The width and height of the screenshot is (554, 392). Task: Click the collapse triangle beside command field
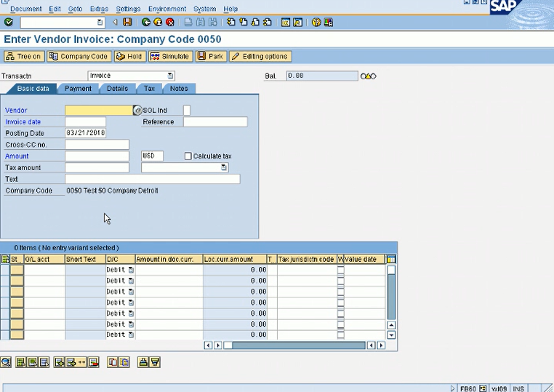click(115, 23)
